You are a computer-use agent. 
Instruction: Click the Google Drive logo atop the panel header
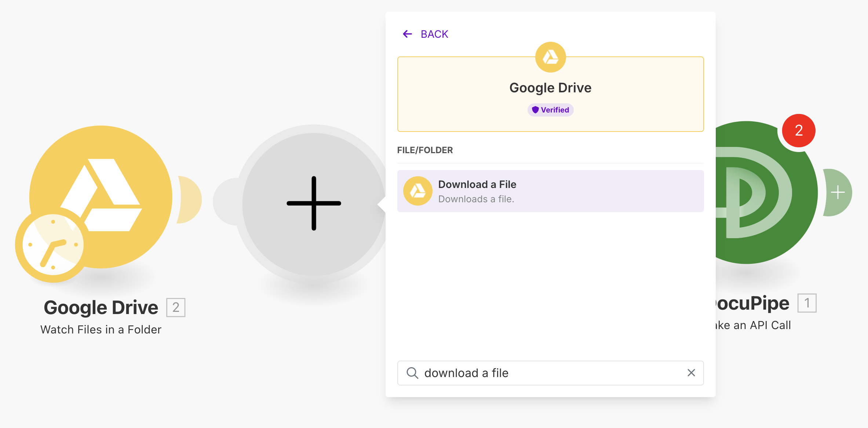[x=550, y=57]
